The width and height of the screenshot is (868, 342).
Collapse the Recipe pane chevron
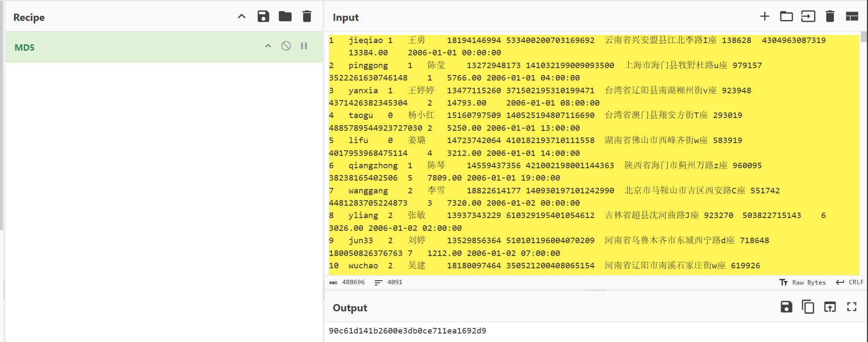point(242,17)
